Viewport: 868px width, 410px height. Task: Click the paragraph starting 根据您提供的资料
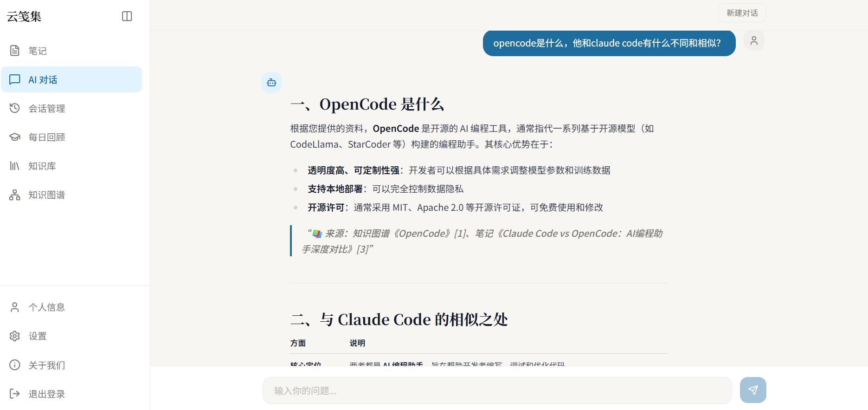click(x=472, y=137)
